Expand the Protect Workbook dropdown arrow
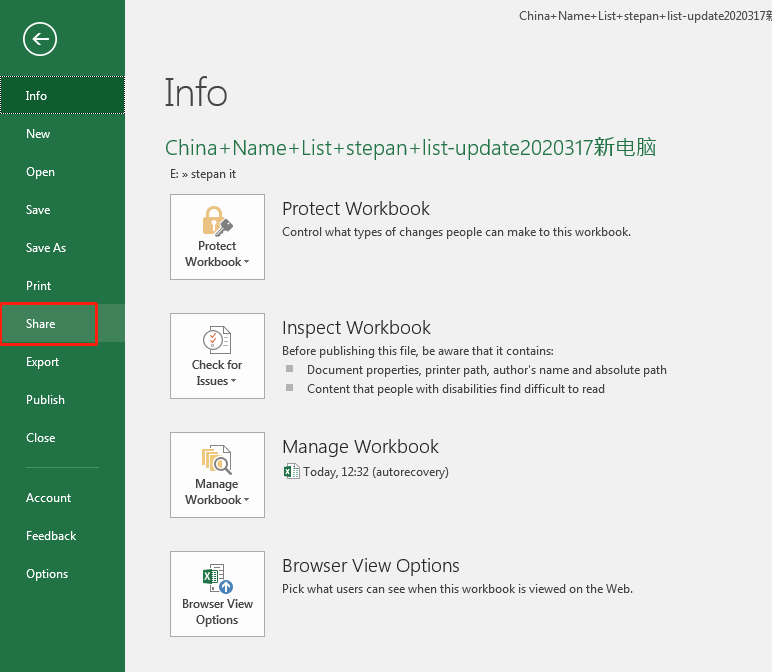 point(247,262)
